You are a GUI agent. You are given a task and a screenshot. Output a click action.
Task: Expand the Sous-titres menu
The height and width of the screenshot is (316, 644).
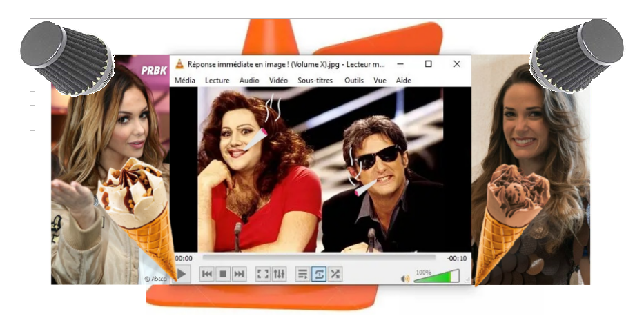click(x=315, y=81)
